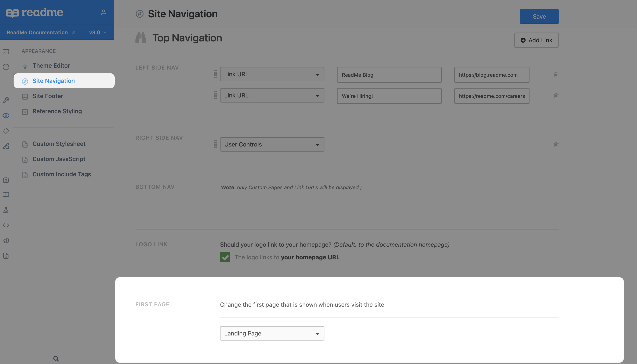This screenshot has width=637, height=364.
Task: Open the Landing Page first page dropdown
Action: coord(272,333)
